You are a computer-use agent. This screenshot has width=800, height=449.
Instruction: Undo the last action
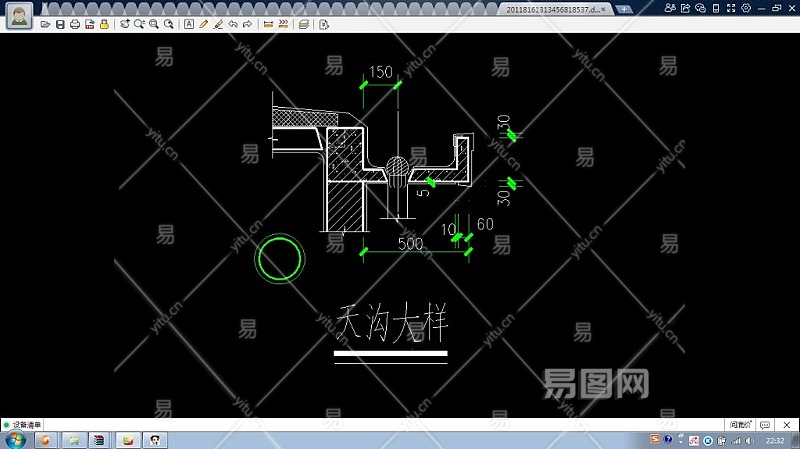point(233,24)
